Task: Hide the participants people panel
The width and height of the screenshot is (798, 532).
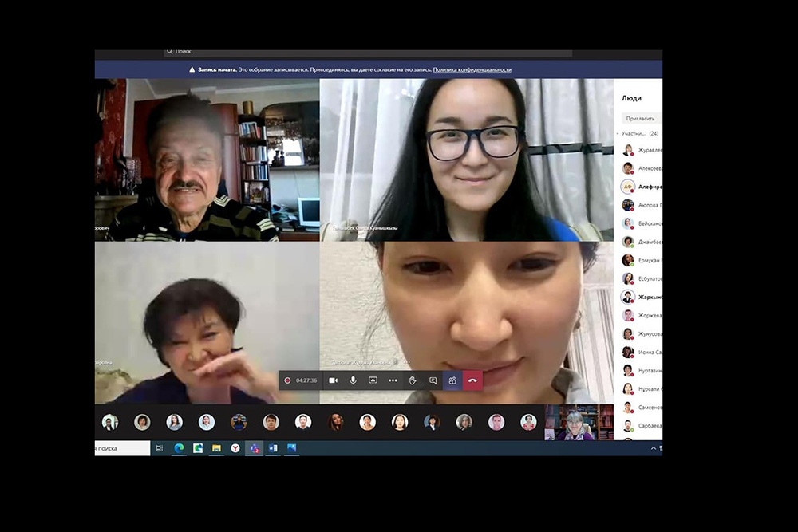Action: (x=452, y=380)
